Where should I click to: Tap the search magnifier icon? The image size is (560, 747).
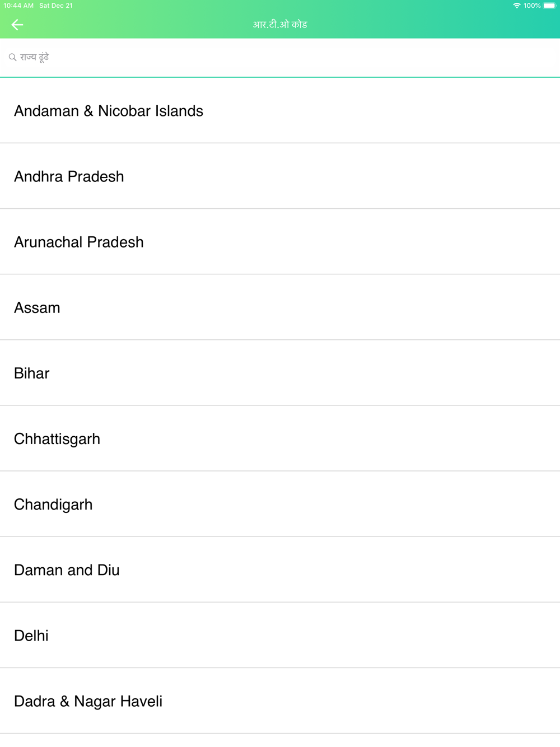point(12,58)
